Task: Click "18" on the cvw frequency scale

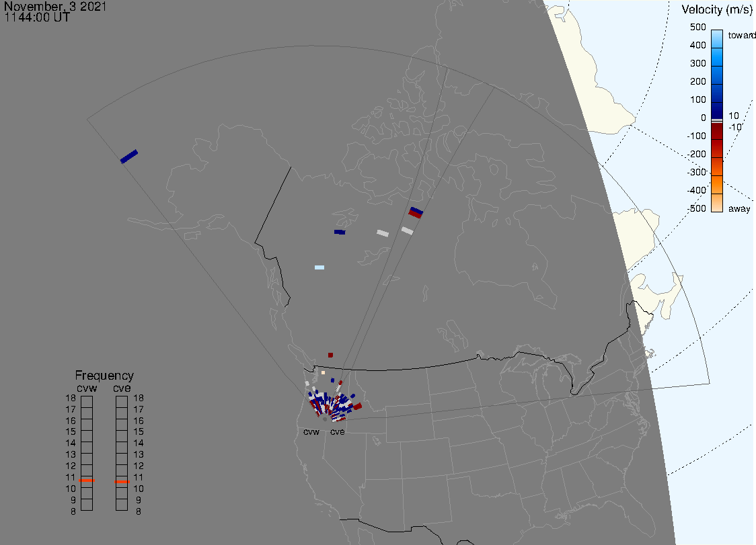Action: (x=71, y=398)
